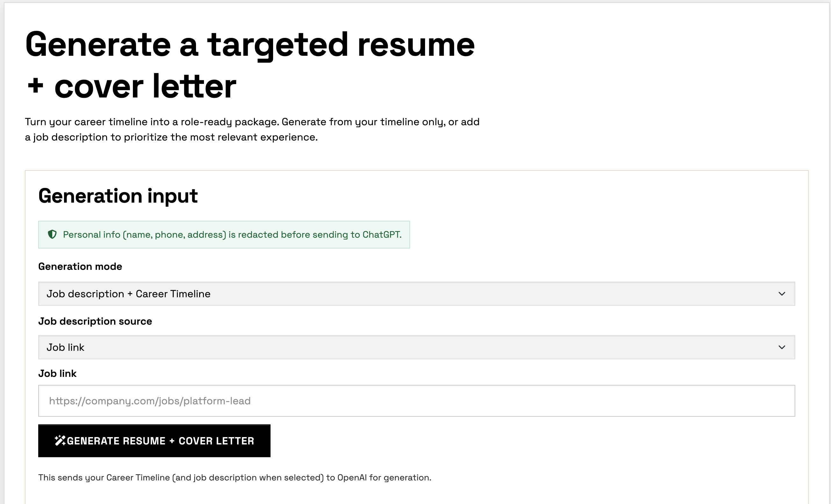Click the "Generate a targeted resume" title line
Screen dimensions: 831x504
coord(249,45)
